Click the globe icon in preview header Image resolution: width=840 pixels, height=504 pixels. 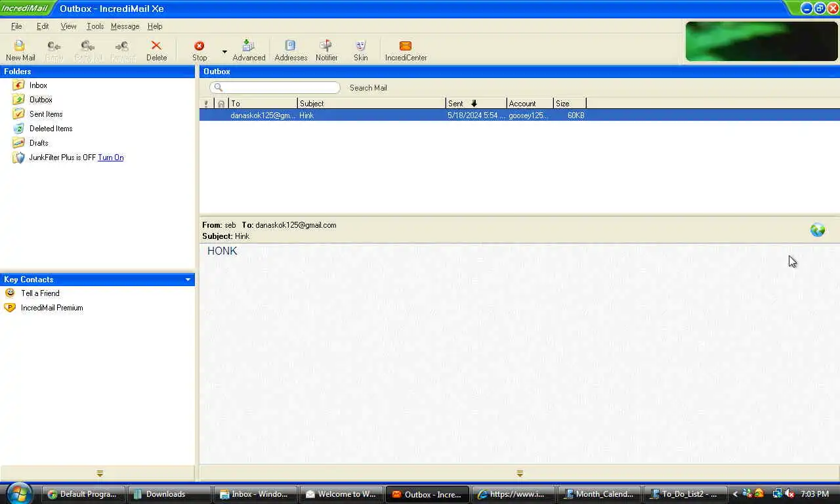click(817, 230)
